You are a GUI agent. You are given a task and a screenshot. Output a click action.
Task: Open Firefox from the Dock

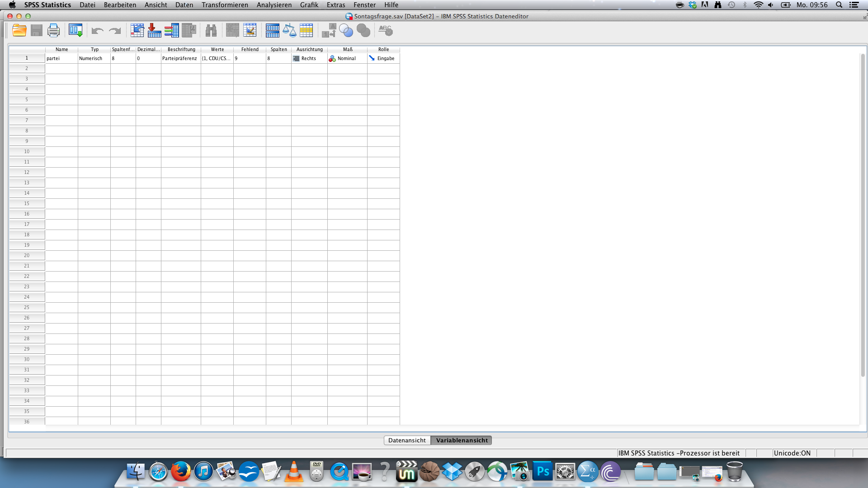tap(181, 472)
